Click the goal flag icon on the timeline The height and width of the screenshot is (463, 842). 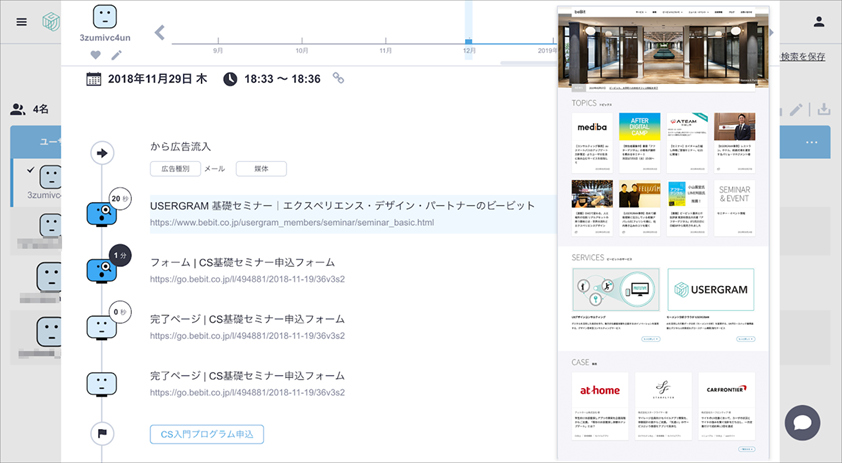click(102, 434)
